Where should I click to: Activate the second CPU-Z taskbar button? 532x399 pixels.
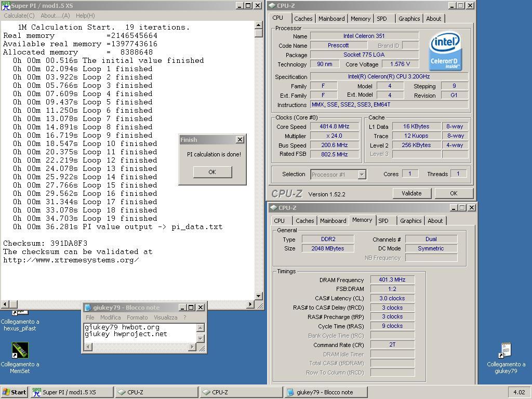(x=241, y=392)
